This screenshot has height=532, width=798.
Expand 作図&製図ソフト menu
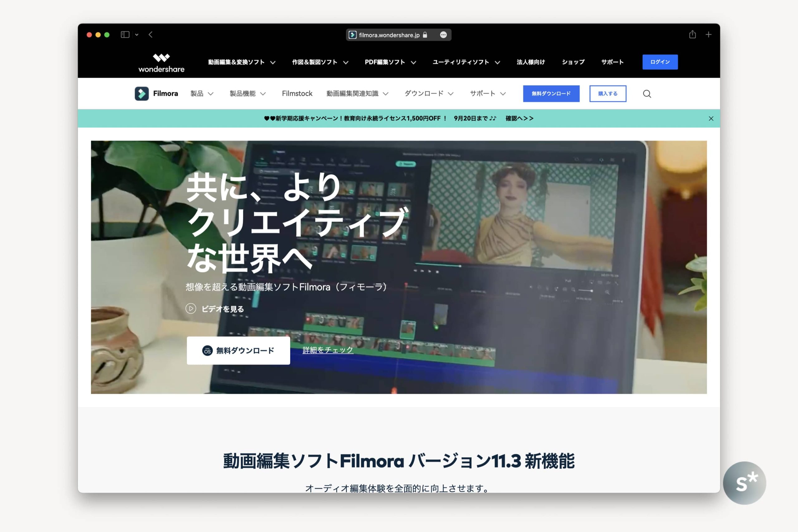[320, 62]
